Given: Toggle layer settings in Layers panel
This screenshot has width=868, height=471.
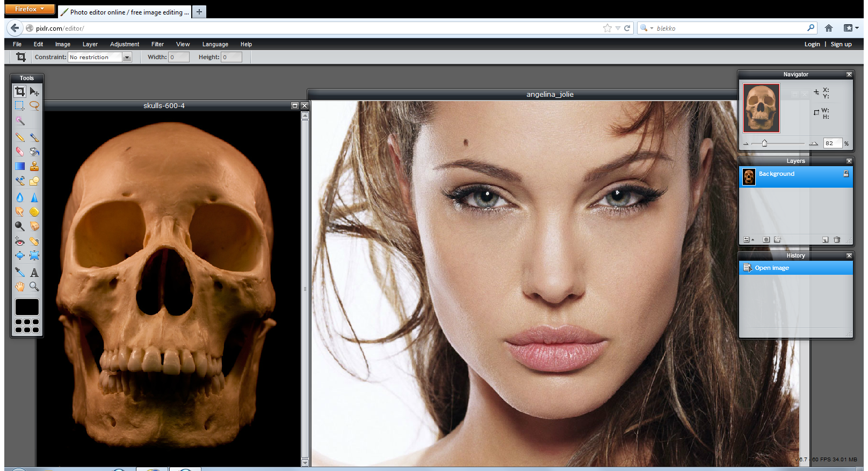Looking at the screenshot, I should coord(748,240).
